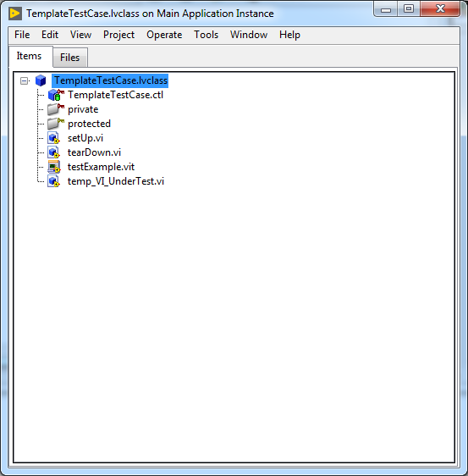Click the tearDown.vi icon
This screenshot has width=468, height=476.
[53, 152]
